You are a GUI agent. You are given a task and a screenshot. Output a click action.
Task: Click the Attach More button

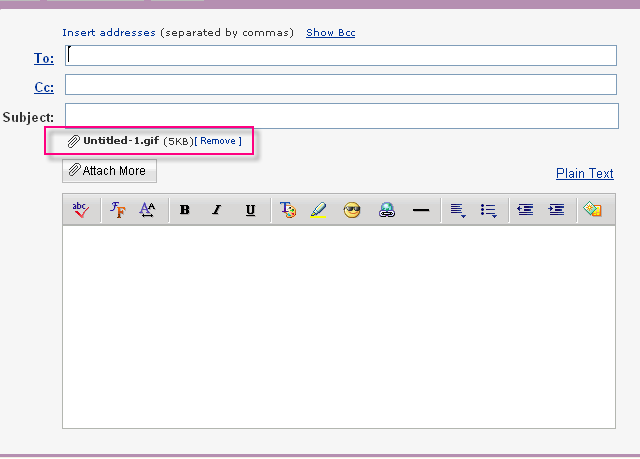point(109,171)
